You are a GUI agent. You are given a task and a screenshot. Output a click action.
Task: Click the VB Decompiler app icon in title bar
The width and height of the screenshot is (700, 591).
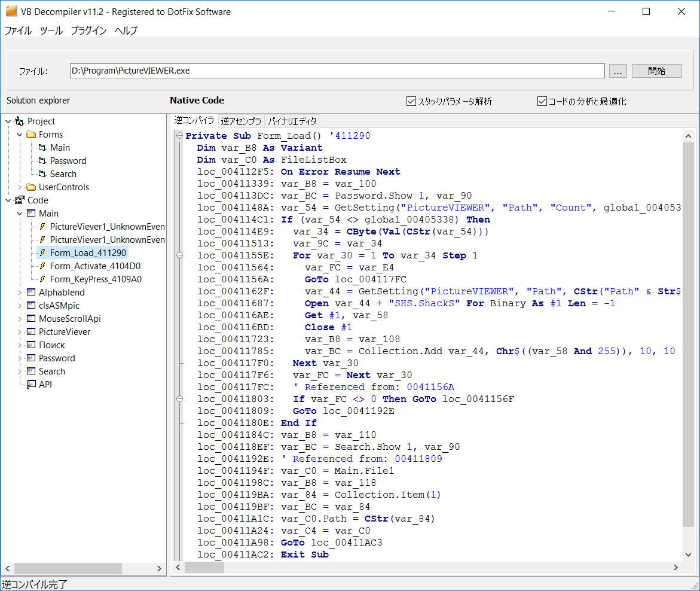(x=11, y=11)
